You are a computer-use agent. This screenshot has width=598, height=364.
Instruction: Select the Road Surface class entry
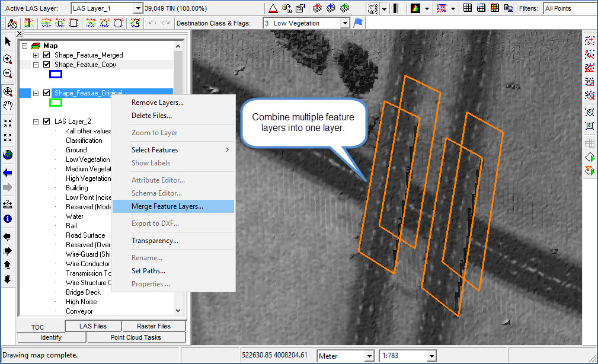pyautogui.click(x=85, y=235)
